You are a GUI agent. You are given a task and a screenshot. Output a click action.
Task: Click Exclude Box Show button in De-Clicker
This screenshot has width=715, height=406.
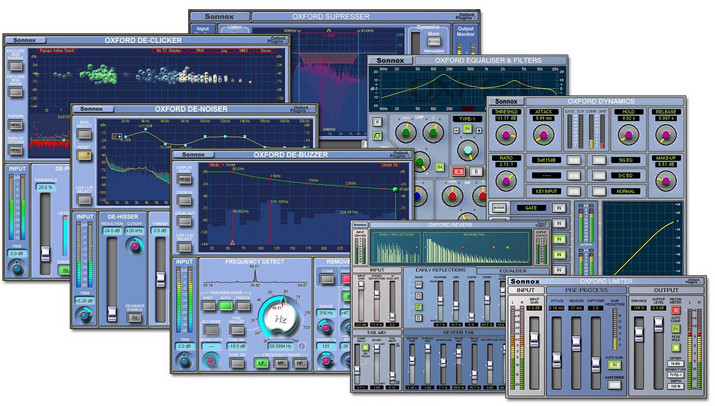[16, 93]
